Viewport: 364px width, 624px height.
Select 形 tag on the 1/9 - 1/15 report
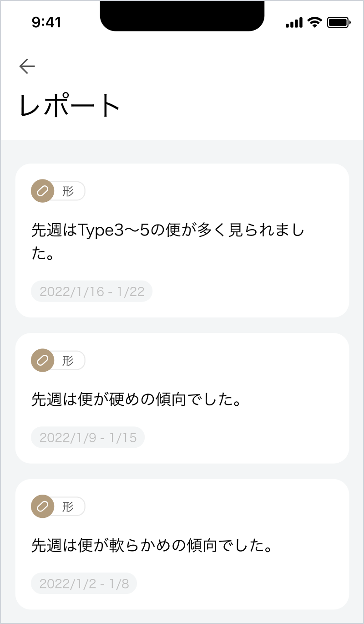(x=68, y=361)
